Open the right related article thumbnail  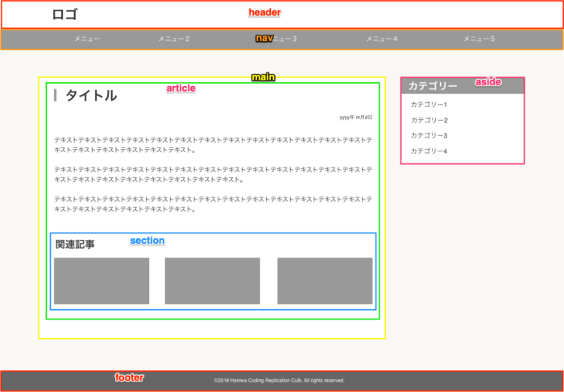[325, 281]
